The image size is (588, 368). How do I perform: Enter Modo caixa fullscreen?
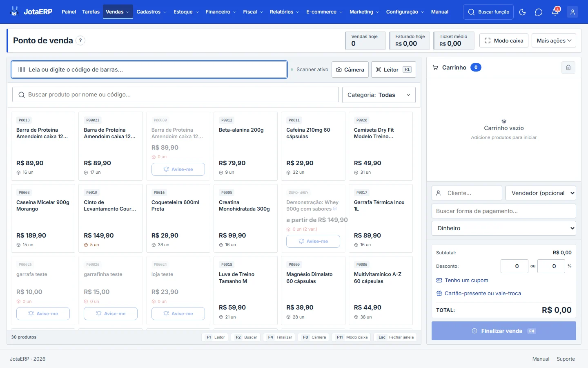[504, 40]
